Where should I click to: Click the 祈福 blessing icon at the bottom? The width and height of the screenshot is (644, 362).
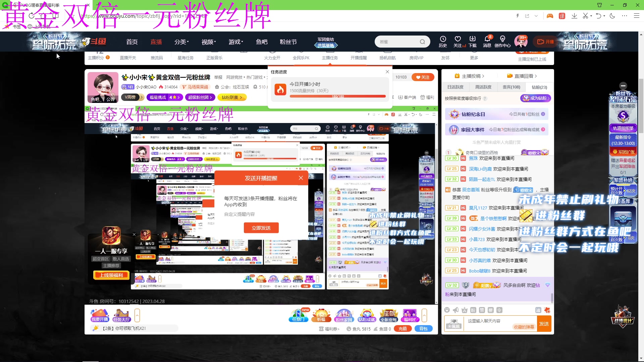tap(321, 314)
